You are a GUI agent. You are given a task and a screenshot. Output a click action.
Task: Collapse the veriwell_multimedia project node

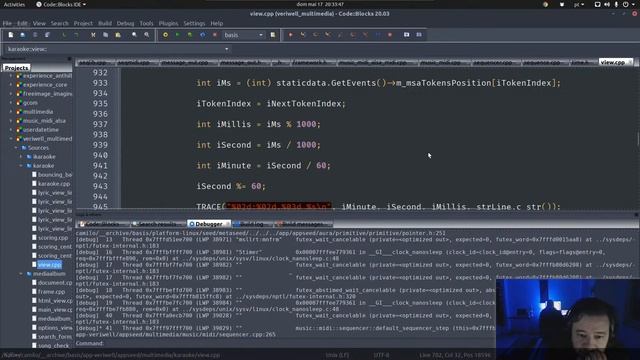11,139
